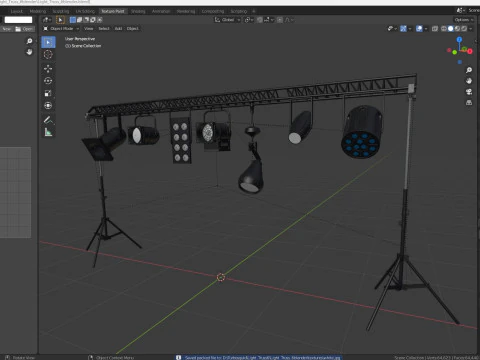The height and width of the screenshot is (360, 480).
Task: Click the 3D viewport zoom icon
Action: (x=469, y=70)
